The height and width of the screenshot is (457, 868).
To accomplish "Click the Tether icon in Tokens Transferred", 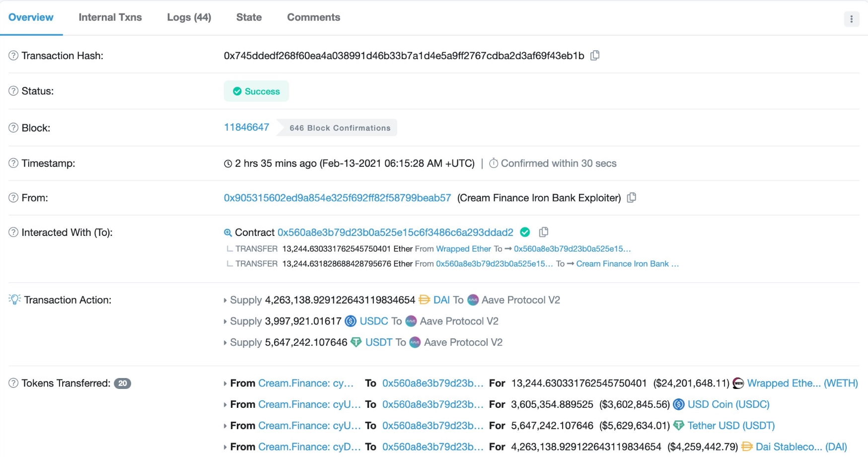I will (x=678, y=426).
